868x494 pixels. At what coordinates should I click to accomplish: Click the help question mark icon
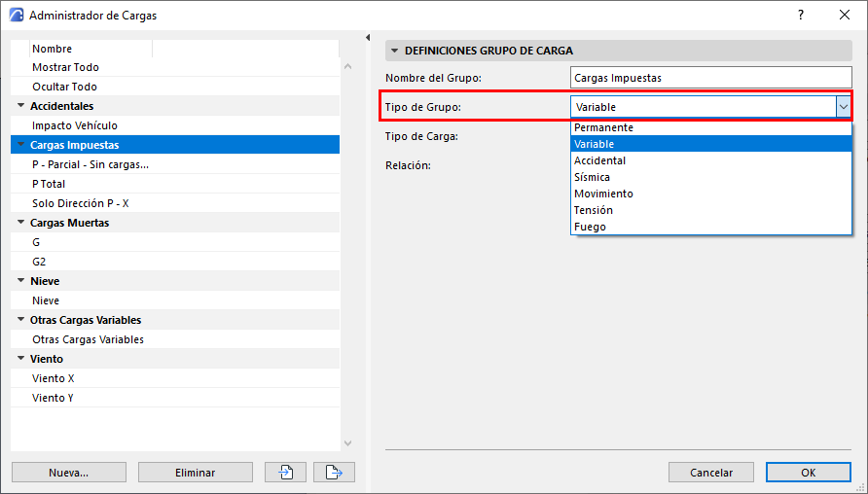(x=801, y=15)
